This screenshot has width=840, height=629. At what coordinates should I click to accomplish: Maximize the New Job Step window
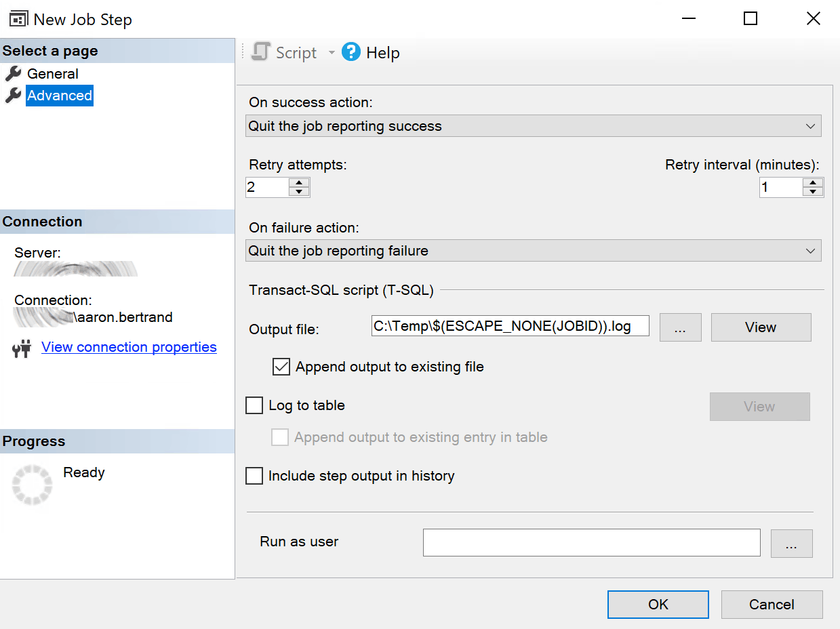[750, 18]
